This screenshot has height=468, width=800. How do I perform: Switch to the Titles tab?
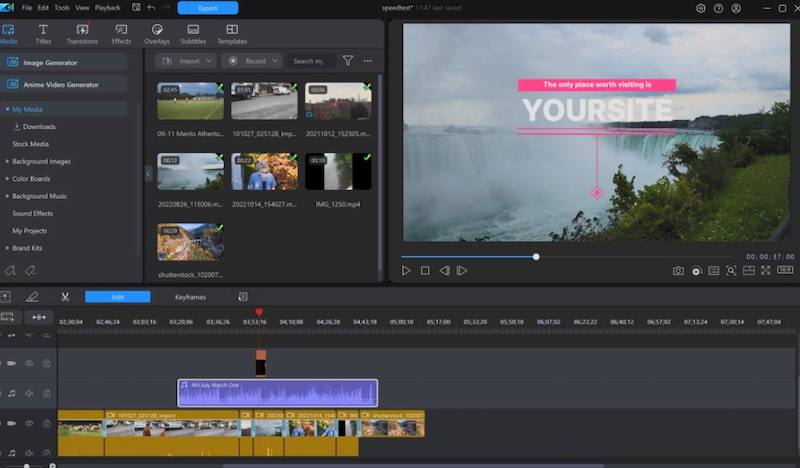point(43,34)
